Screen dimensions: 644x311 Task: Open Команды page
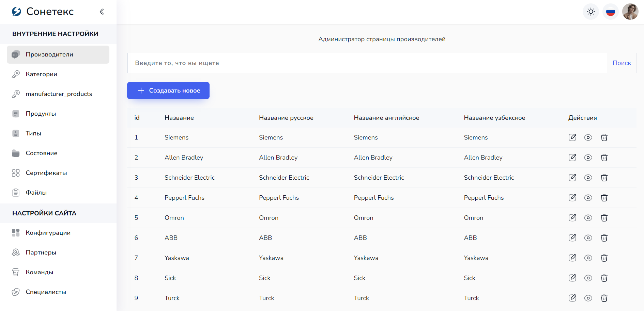point(58,272)
